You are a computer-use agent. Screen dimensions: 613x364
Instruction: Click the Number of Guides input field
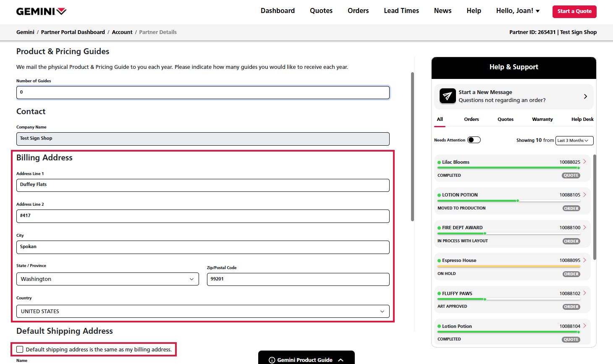coord(203,92)
